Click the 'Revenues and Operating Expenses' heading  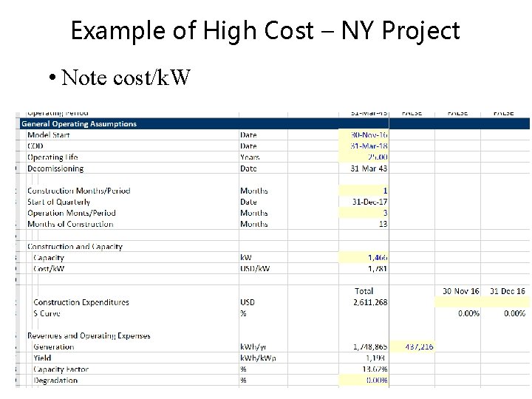coord(89,336)
